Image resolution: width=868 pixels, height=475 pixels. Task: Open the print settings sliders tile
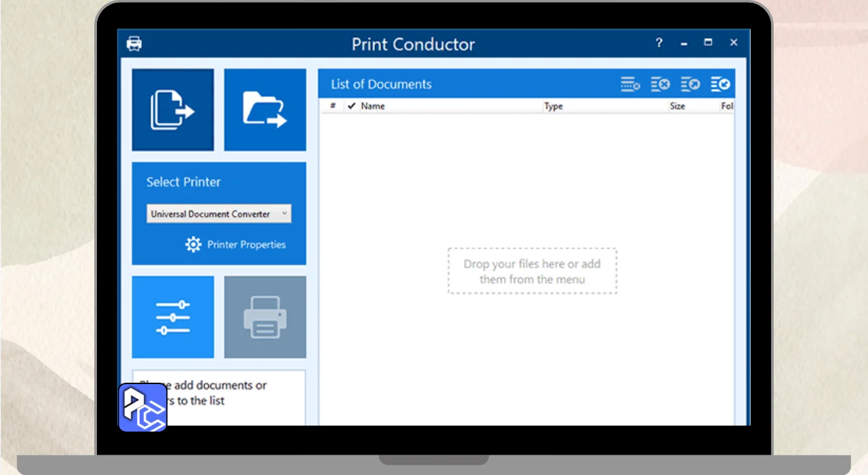[173, 317]
